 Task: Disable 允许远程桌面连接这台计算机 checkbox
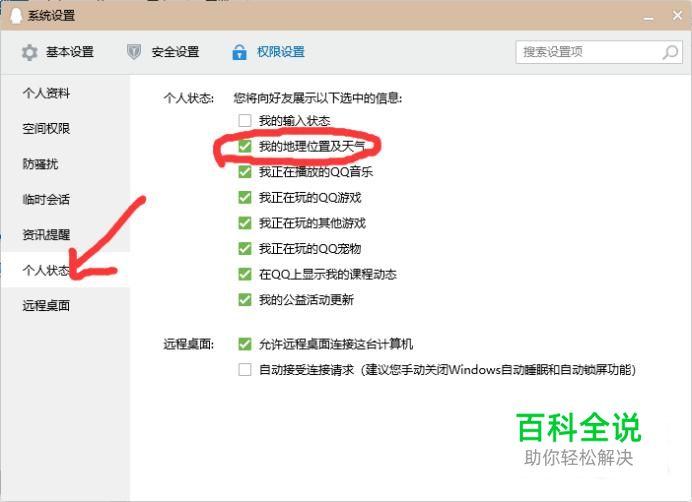tap(245, 343)
